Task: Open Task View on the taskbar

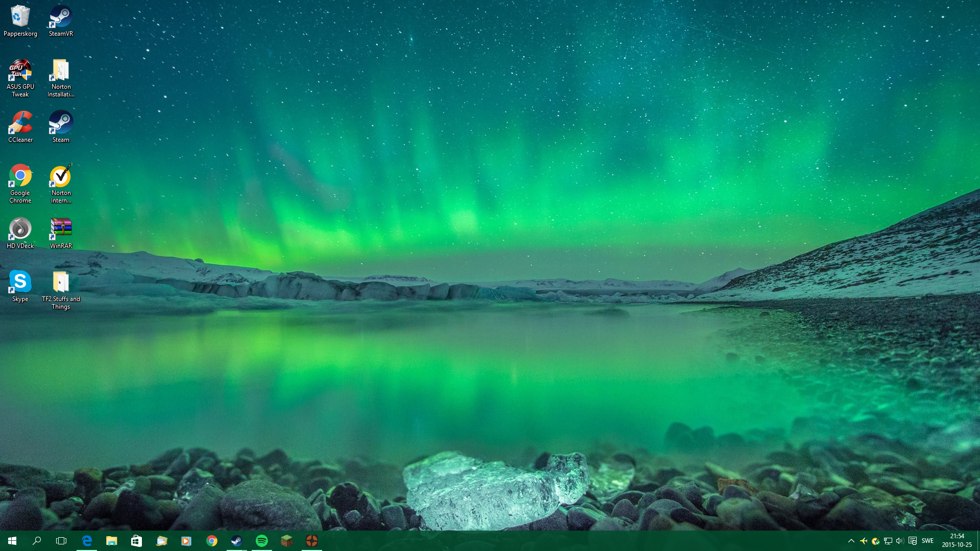Action: [x=61, y=541]
